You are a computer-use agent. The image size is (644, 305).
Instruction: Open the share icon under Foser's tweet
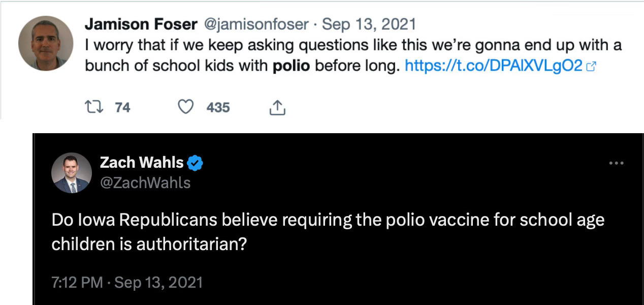point(277,107)
